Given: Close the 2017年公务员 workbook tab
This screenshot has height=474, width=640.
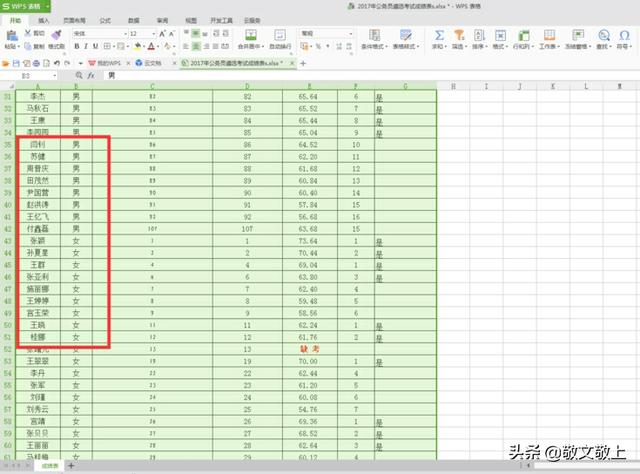Looking at the screenshot, I should coord(292,63).
